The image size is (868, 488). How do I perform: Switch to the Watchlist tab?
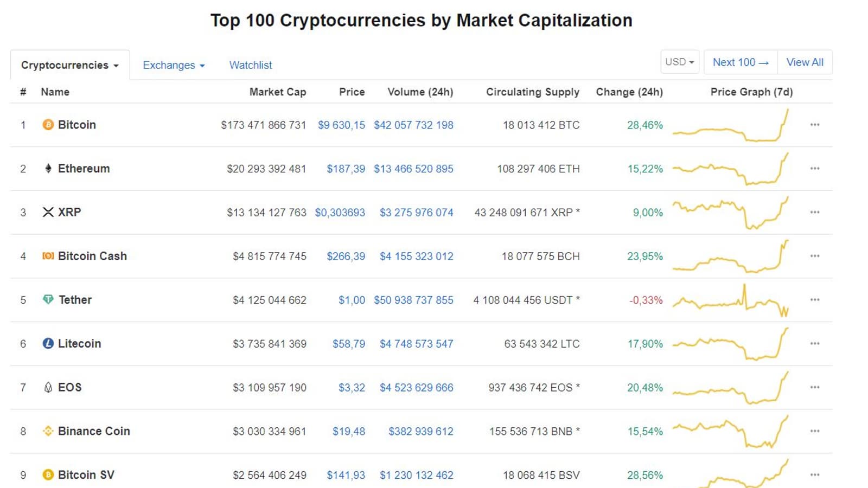(x=251, y=65)
